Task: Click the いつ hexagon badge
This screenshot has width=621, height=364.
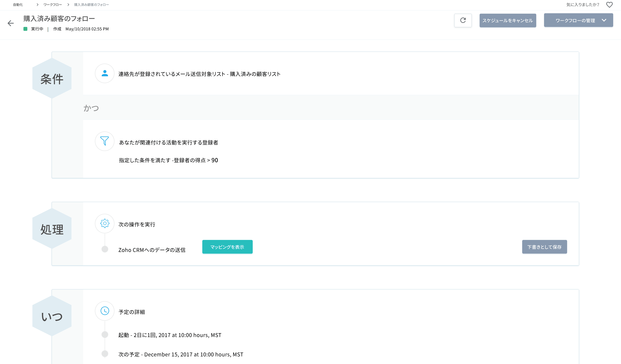Action: 52,316
